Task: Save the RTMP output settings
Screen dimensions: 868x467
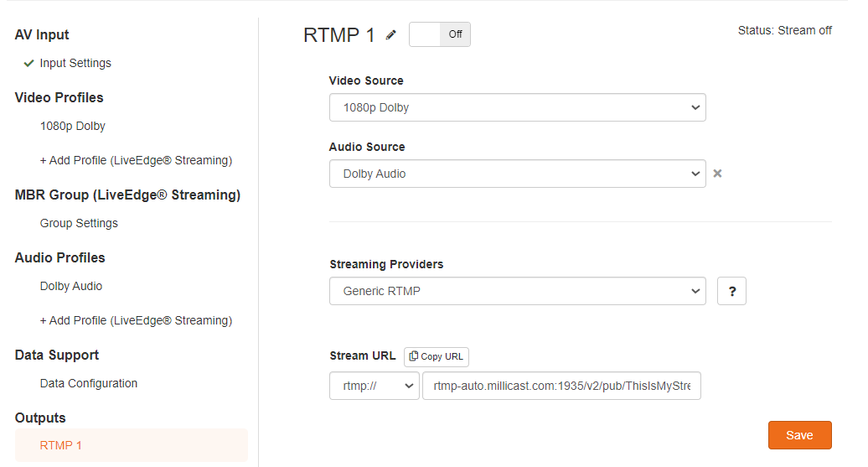Action: coord(799,435)
